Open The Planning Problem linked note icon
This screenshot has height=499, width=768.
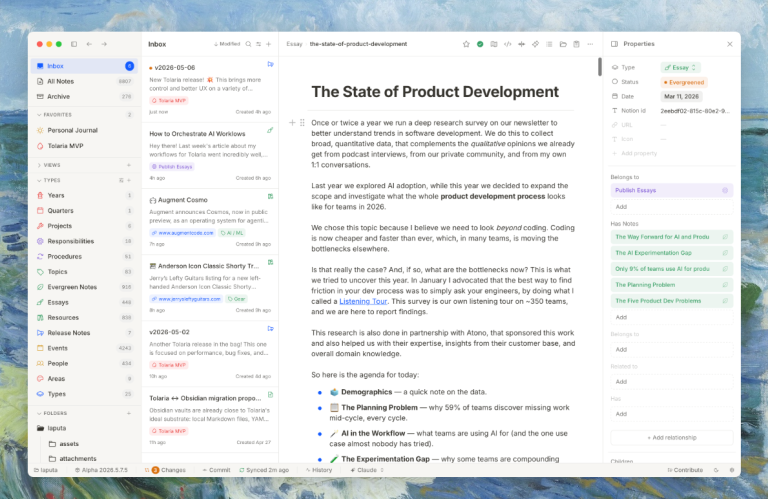coord(725,285)
